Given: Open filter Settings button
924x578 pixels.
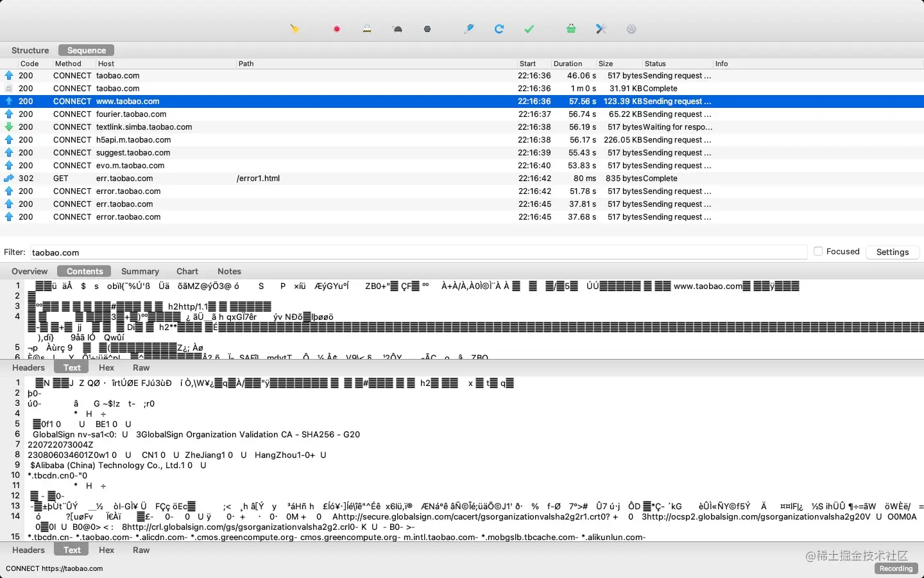Looking at the screenshot, I should (x=893, y=252).
